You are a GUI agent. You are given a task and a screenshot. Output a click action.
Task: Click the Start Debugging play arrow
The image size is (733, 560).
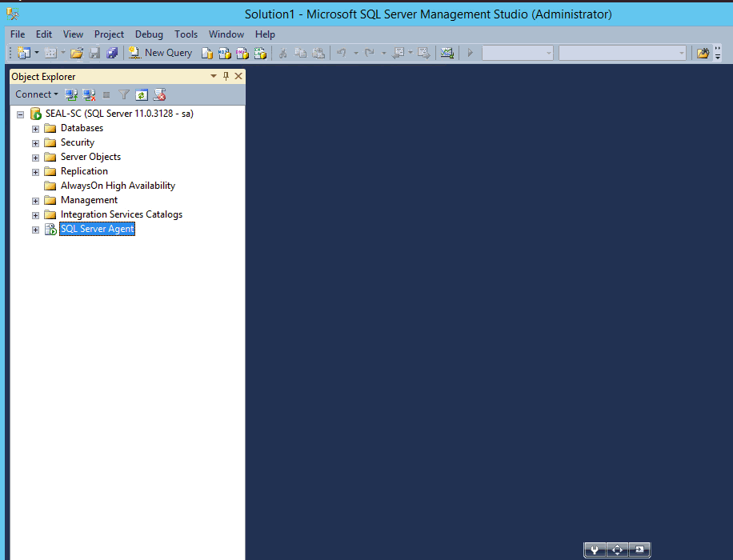(471, 53)
